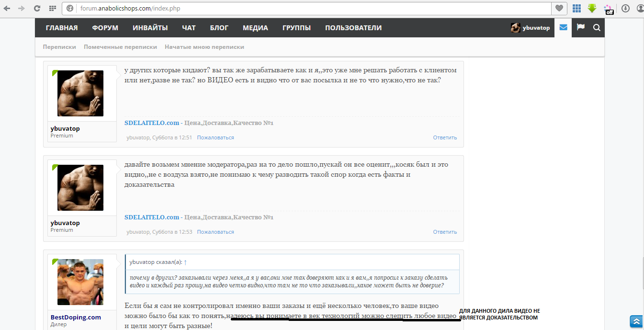Click the browser back arrow
This screenshot has width=644, height=330.
(x=7, y=8)
